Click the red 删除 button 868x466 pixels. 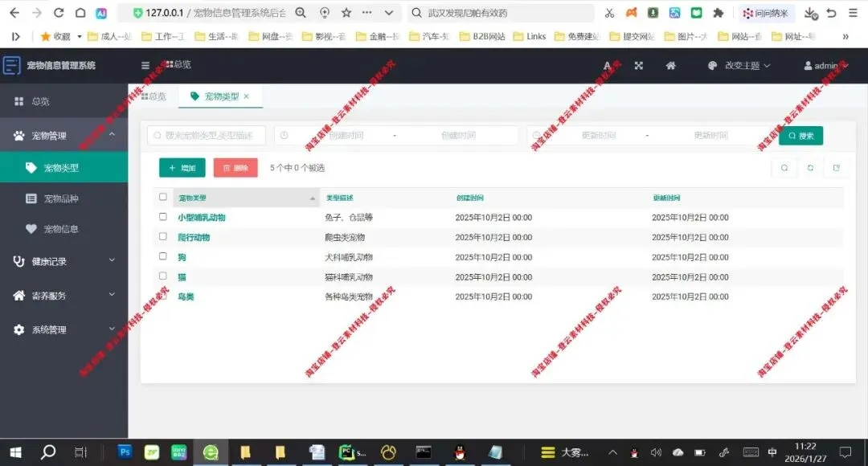(x=235, y=168)
